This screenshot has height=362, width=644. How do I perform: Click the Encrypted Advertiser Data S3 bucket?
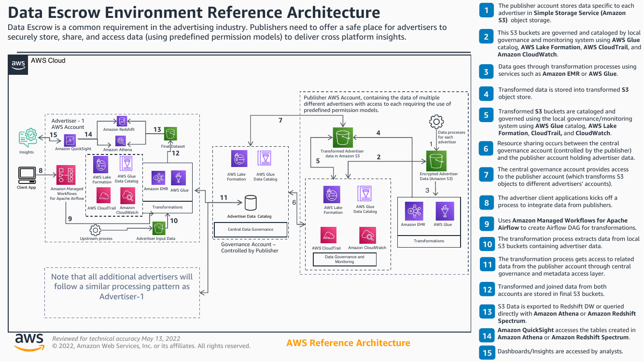pyautogui.click(x=436, y=161)
